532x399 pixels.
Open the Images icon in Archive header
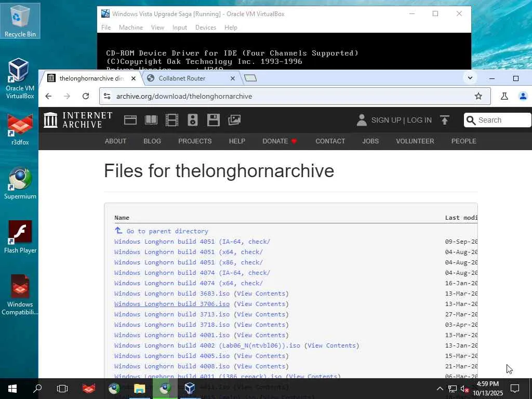click(234, 120)
